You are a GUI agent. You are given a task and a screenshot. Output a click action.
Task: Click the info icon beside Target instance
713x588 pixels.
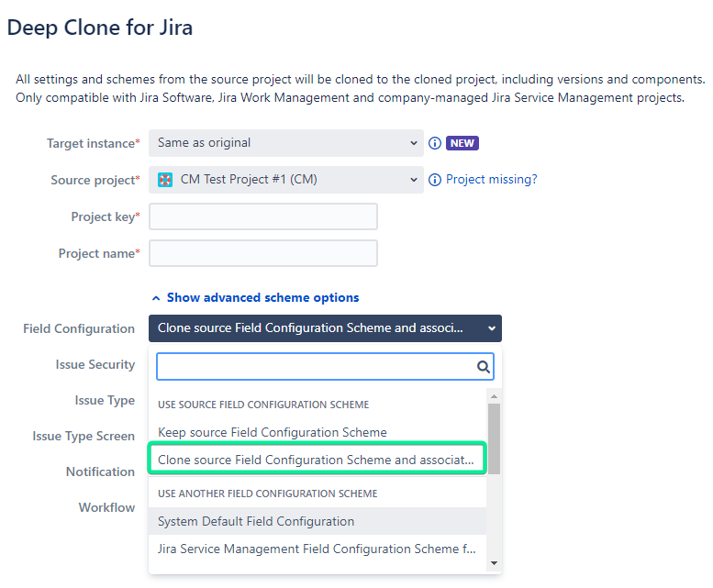click(435, 143)
